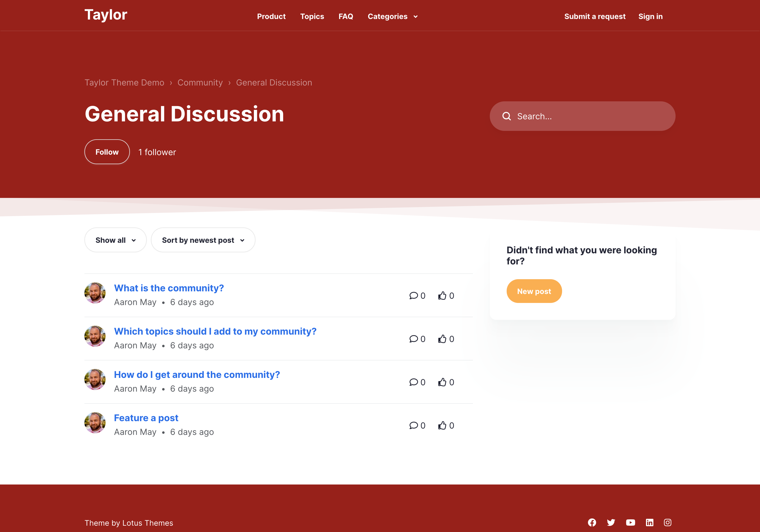Open the Facebook icon in footer
The width and height of the screenshot is (760, 532).
click(x=592, y=522)
